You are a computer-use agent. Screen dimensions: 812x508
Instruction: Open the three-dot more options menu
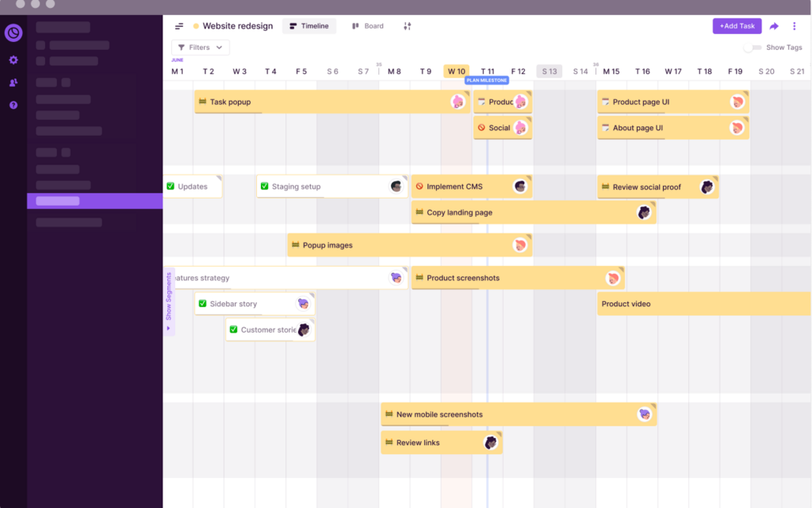coord(795,26)
